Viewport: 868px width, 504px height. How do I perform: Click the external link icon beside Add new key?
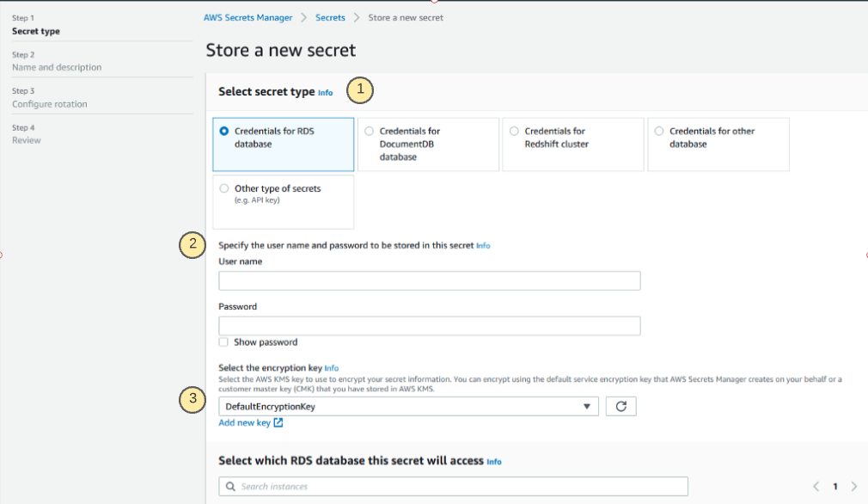click(x=278, y=422)
